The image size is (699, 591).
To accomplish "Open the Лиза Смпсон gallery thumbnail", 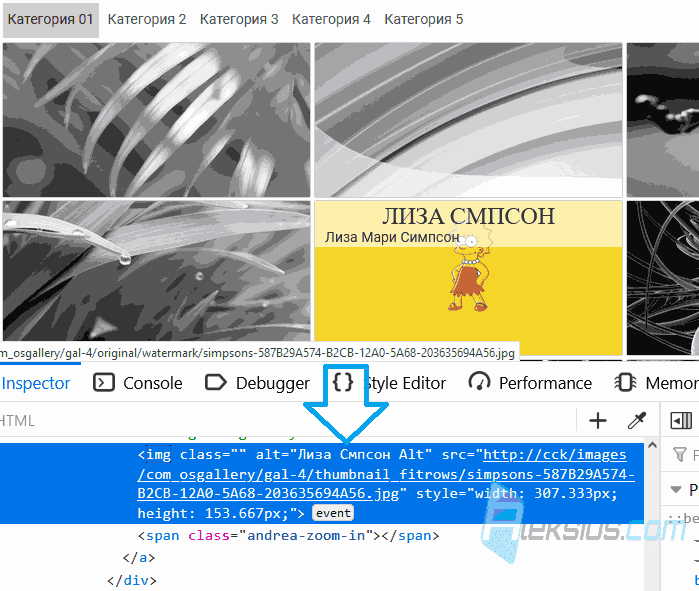I will coord(469,278).
